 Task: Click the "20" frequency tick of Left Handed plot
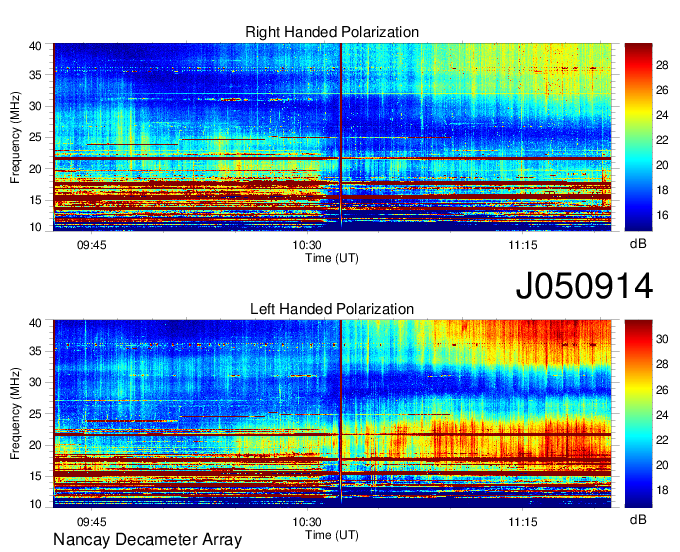36,445
